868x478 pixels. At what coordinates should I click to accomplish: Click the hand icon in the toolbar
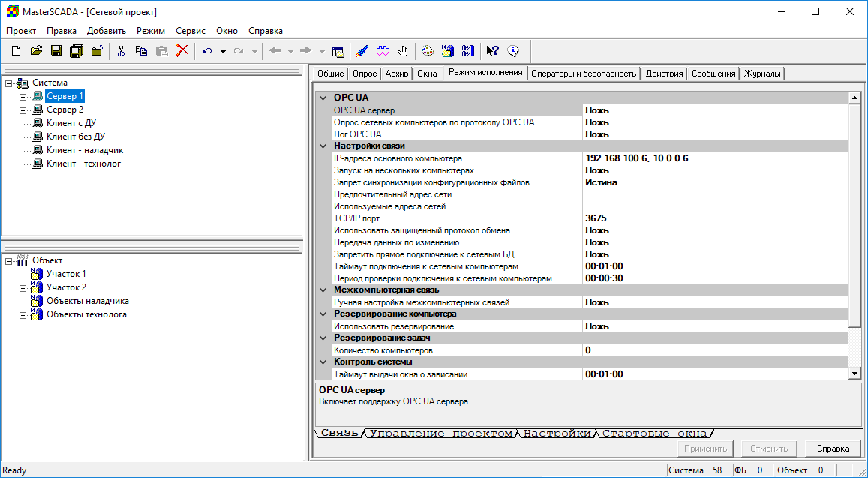click(x=403, y=51)
